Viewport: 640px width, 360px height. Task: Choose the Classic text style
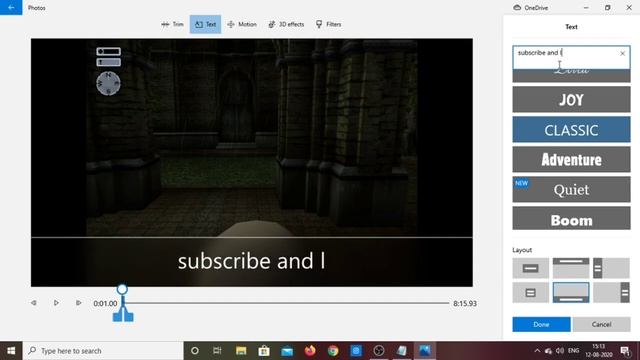[571, 130]
